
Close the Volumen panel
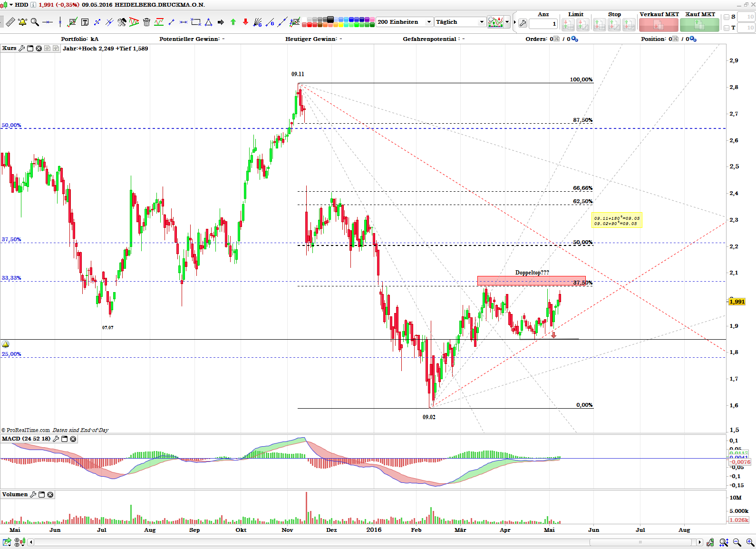(50, 494)
